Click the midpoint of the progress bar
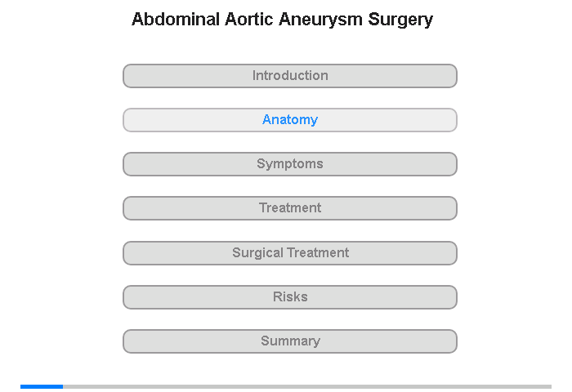 pyautogui.click(x=286, y=386)
